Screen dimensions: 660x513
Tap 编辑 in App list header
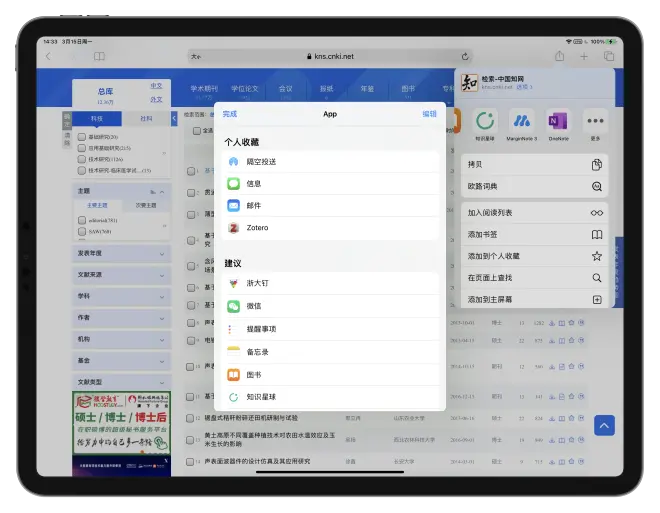coord(429,114)
